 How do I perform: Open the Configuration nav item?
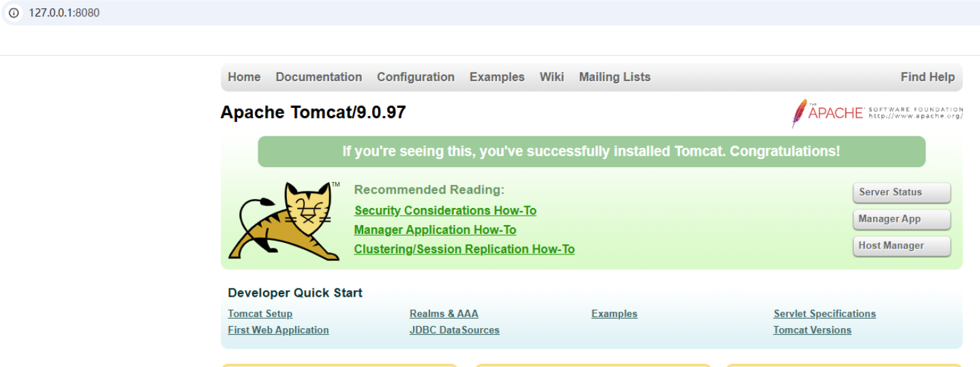(x=416, y=77)
